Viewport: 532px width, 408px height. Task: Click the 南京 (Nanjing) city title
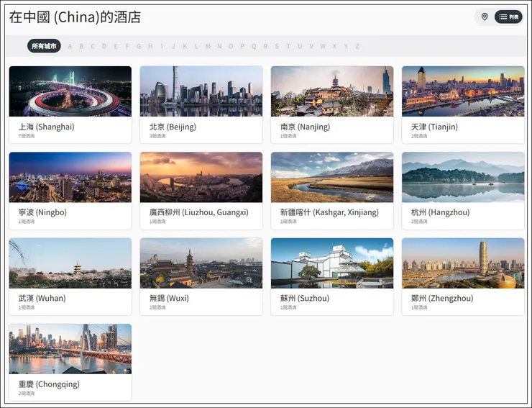(305, 127)
